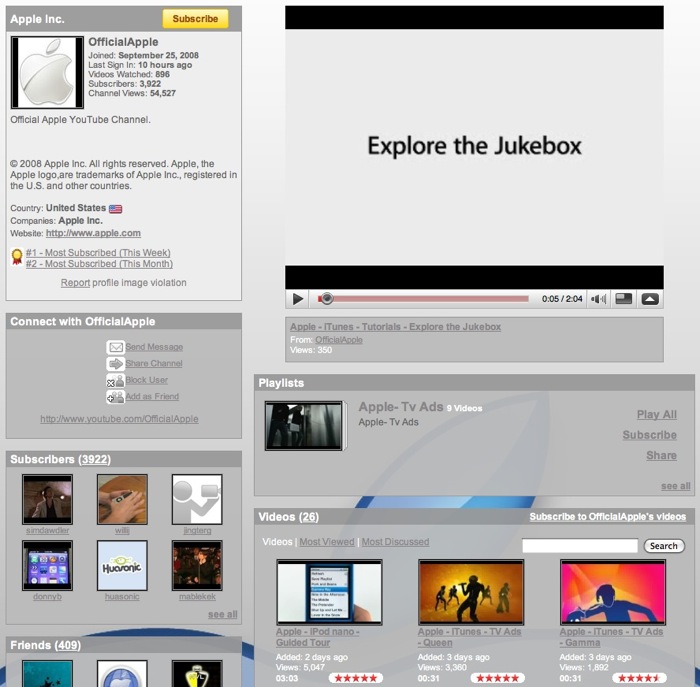Click the Share Channel arrow icon
Viewport: 700px width, 687px height.
click(115, 363)
